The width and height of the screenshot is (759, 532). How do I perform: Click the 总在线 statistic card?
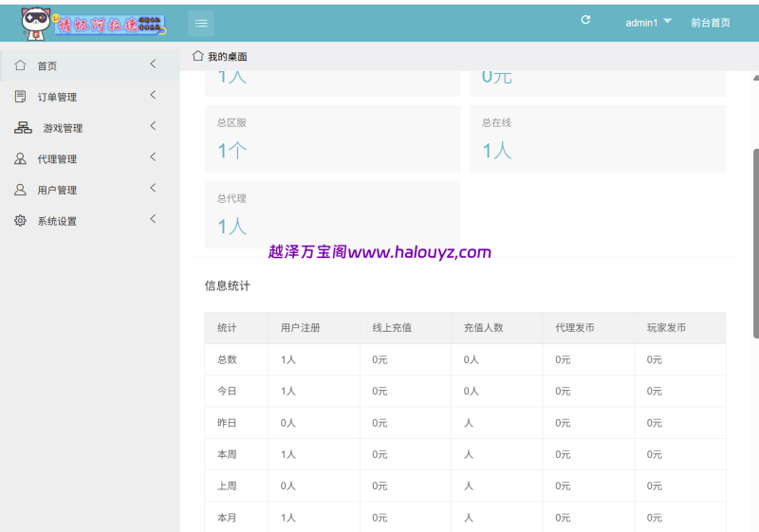pos(598,138)
